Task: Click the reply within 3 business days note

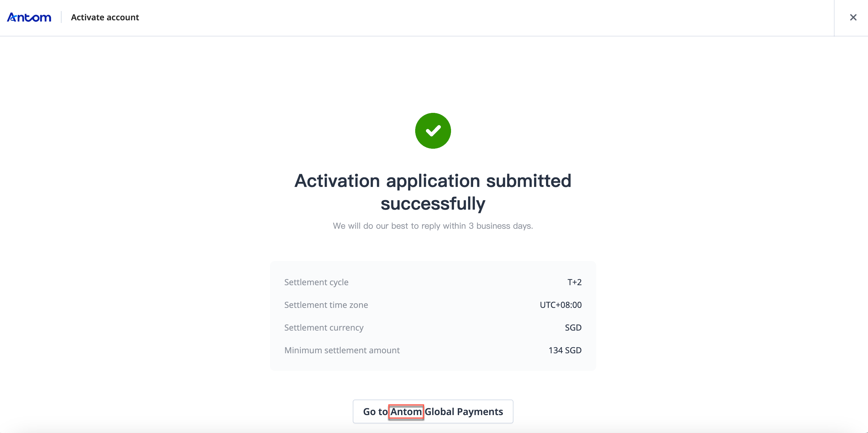Action: coord(433,226)
